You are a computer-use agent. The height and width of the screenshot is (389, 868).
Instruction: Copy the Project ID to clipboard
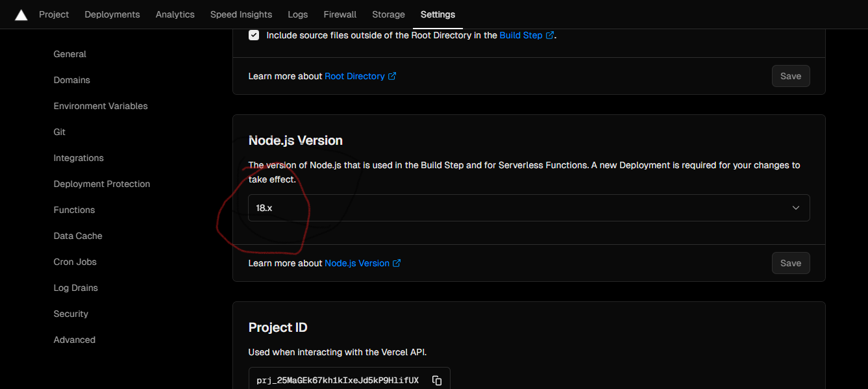pos(437,381)
